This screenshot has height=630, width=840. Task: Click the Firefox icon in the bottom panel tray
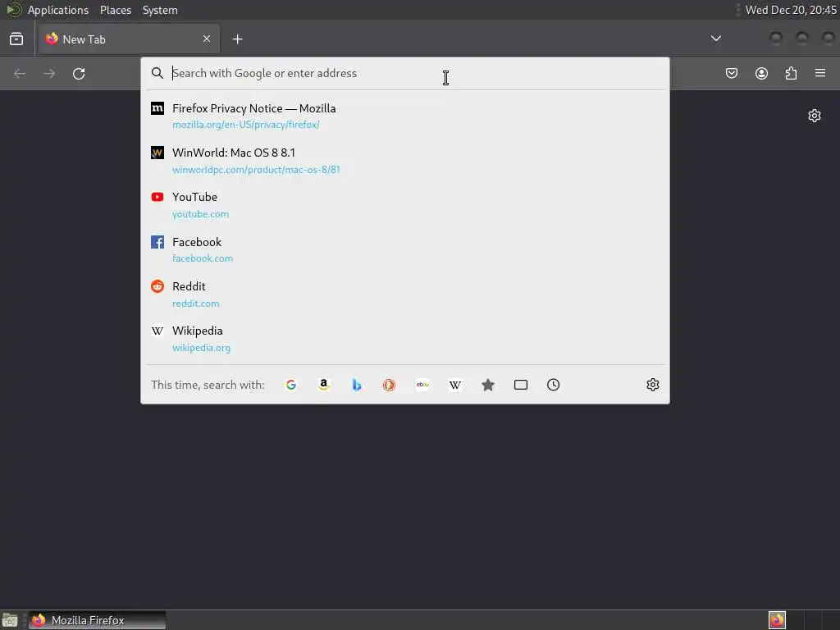[x=777, y=620]
